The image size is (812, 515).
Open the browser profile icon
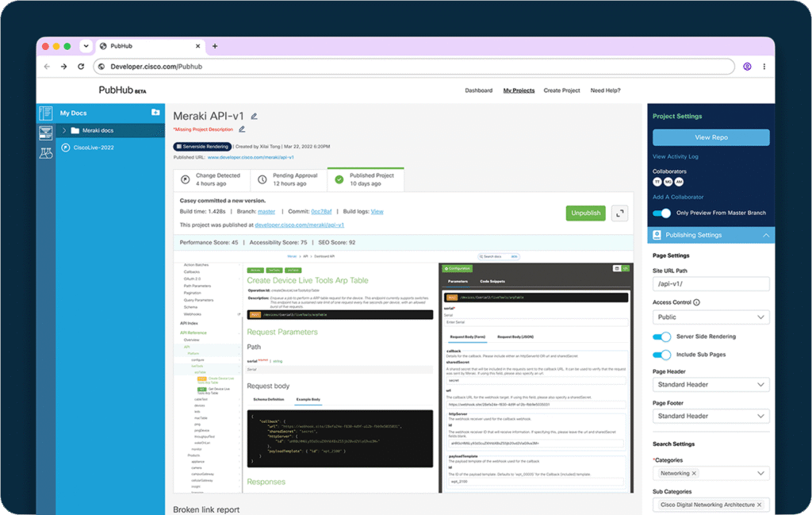747,67
